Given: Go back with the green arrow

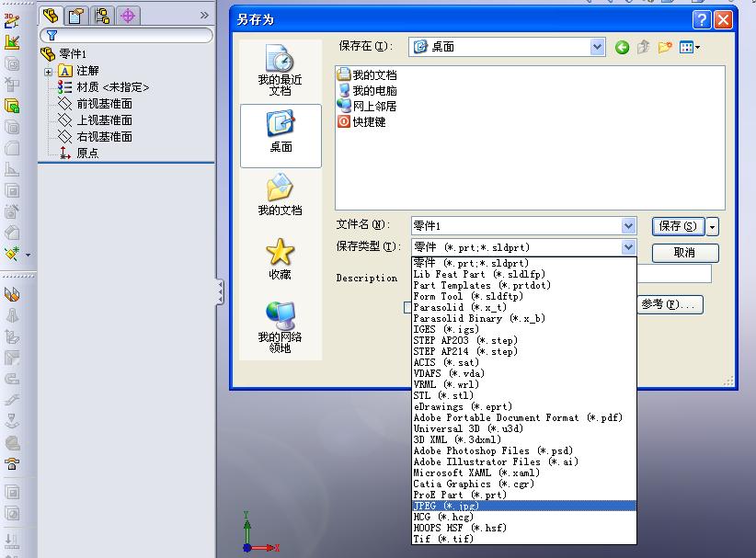Looking at the screenshot, I should [x=622, y=47].
